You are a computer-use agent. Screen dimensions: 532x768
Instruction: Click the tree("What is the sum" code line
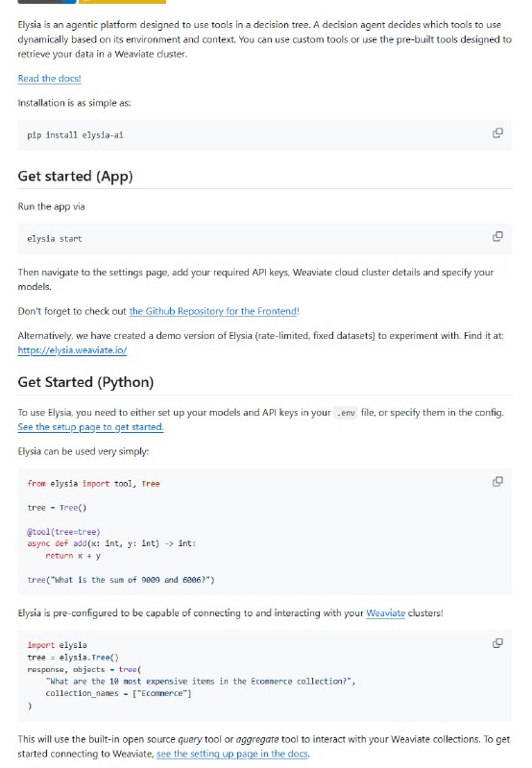[x=121, y=580]
